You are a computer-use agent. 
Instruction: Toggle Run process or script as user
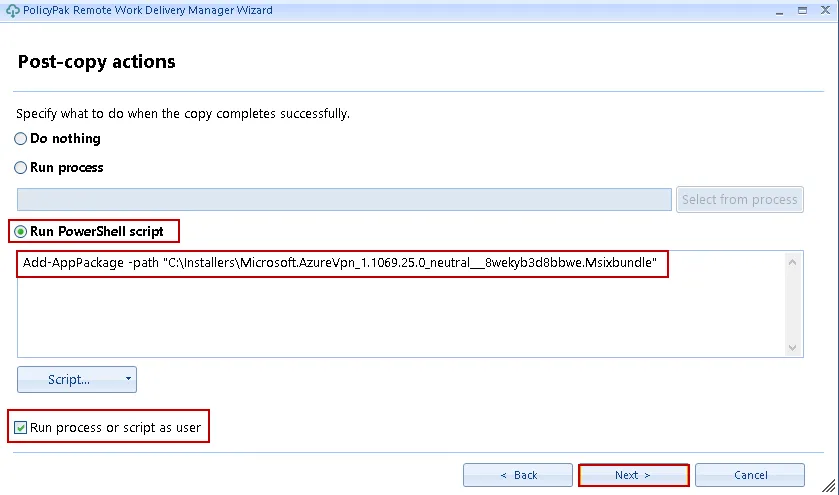(x=21, y=427)
